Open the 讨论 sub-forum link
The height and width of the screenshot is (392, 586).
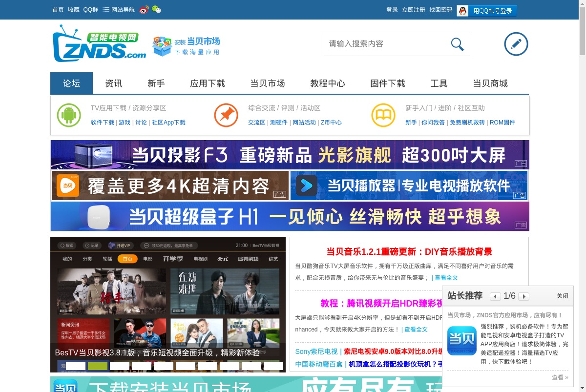(141, 123)
